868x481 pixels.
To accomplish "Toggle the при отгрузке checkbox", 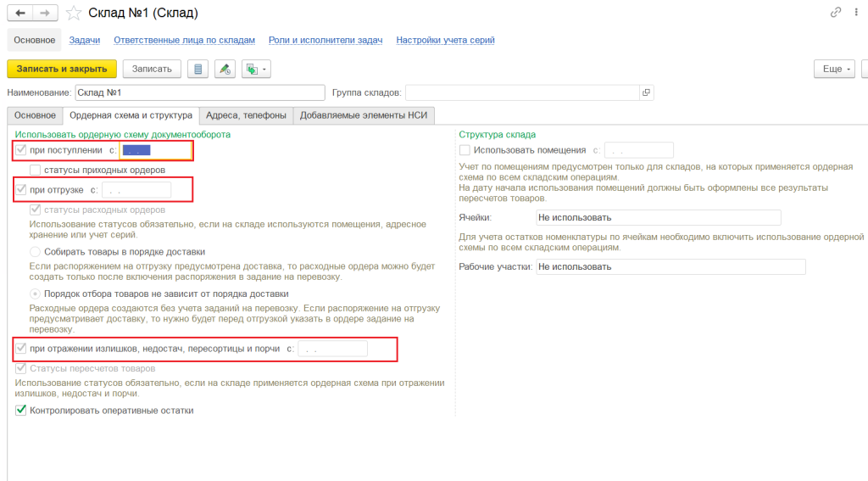I will click(x=21, y=189).
